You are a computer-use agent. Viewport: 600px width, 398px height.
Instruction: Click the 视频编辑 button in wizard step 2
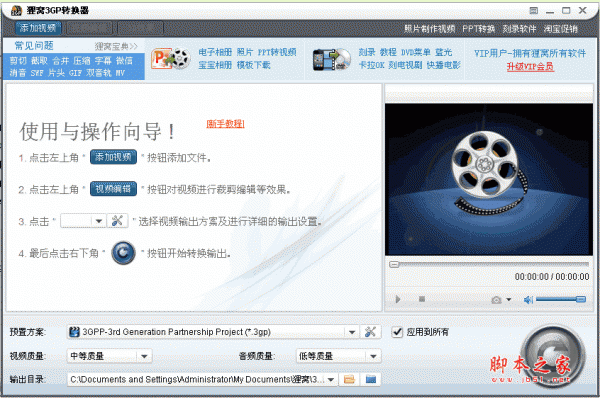[x=113, y=189]
